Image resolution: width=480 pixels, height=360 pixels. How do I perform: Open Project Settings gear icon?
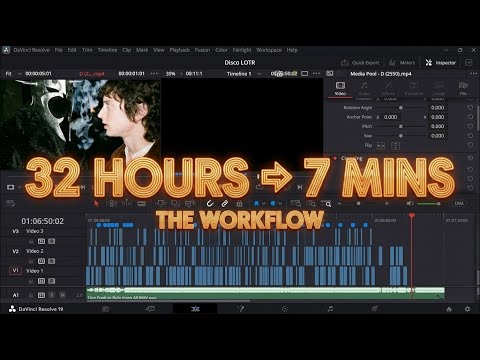(467, 309)
